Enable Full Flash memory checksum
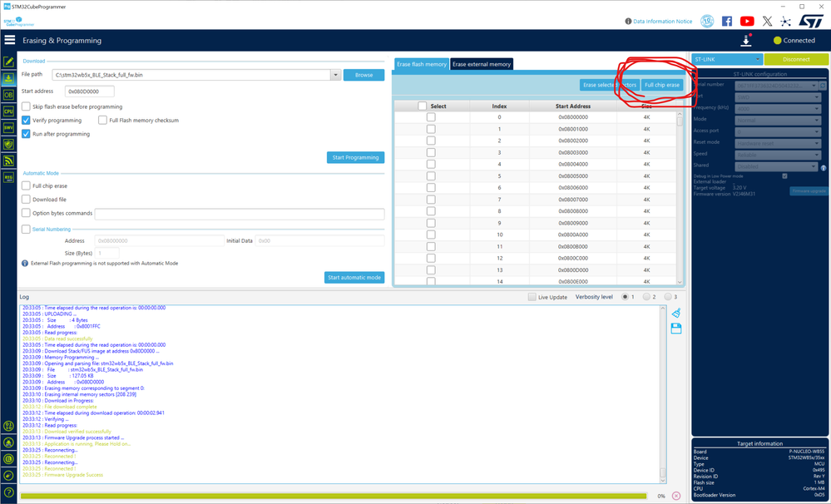 102,121
